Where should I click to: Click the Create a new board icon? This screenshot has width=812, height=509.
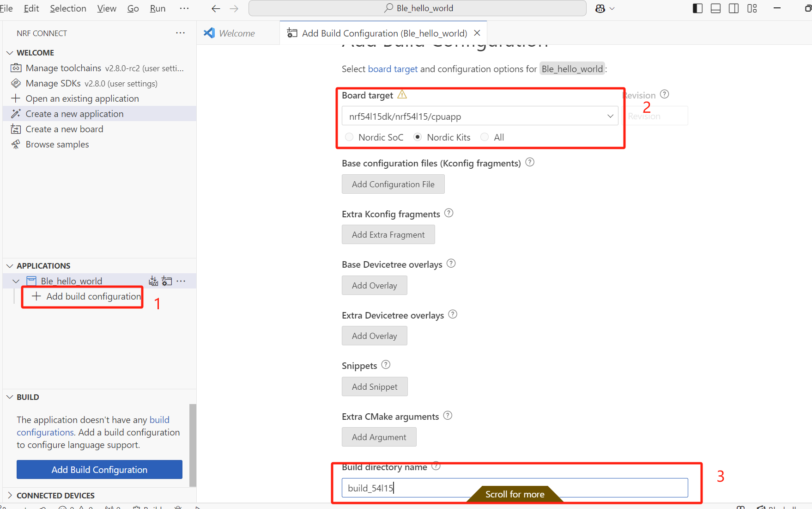pos(16,129)
